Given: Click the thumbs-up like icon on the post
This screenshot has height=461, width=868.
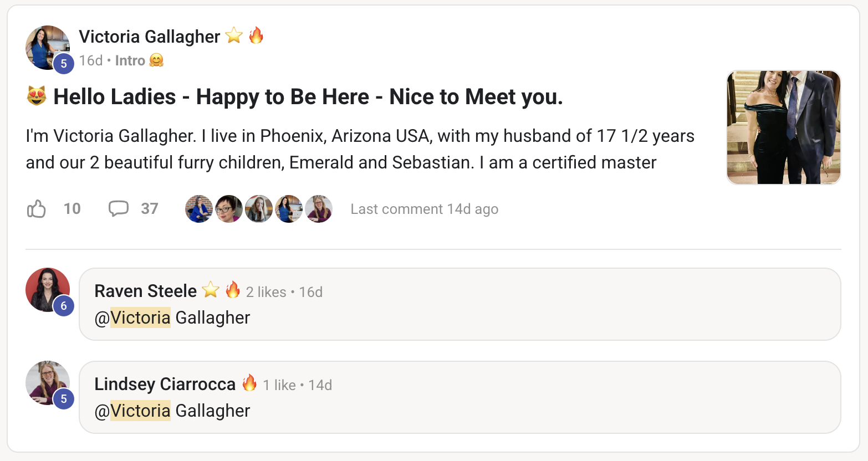Looking at the screenshot, I should tap(37, 209).
